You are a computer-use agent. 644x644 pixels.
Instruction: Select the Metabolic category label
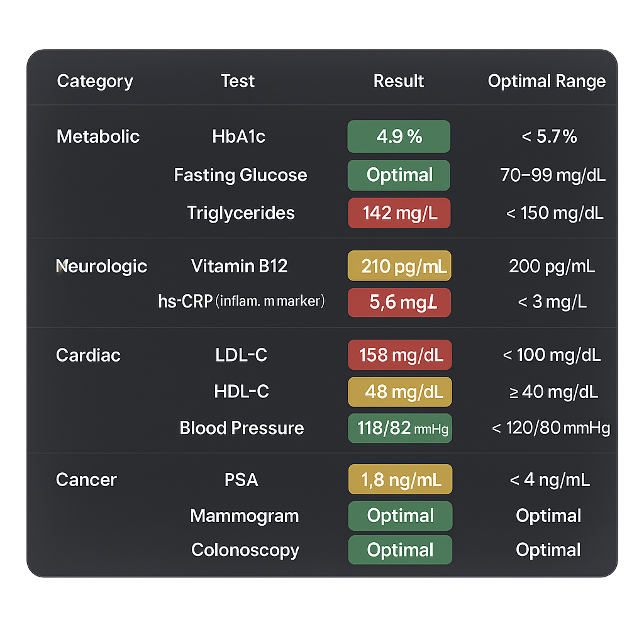98,136
